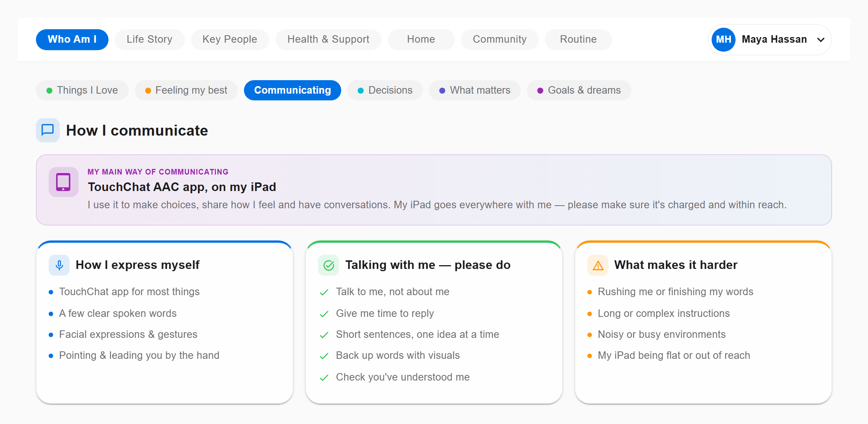
Task: Click the checkmark beside Talk to me, not about me
Action: 324,292
